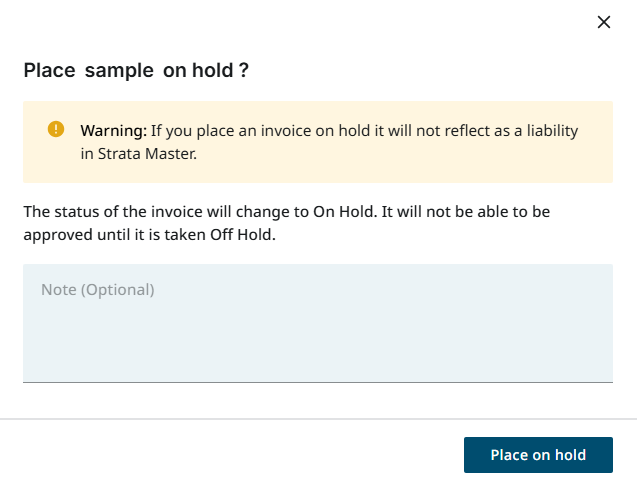
Task: Click the empty footer area left of the button
Action: (230, 454)
